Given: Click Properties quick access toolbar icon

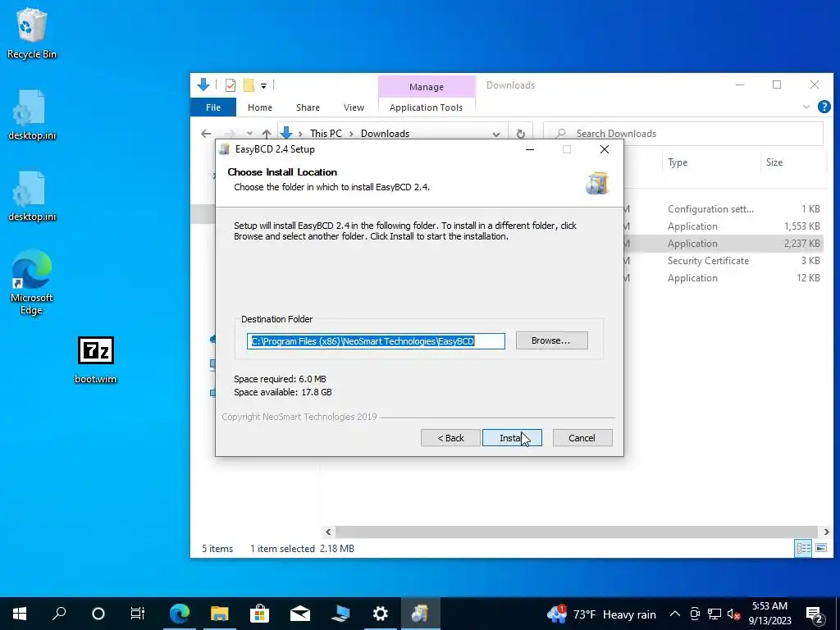Looking at the screenshot, I should click(x=231, y=84).
